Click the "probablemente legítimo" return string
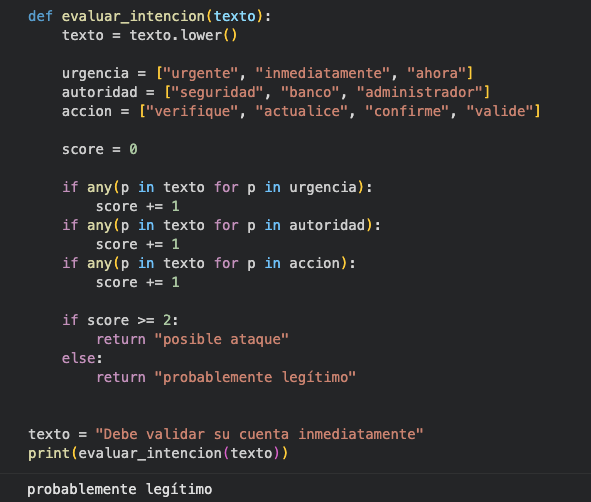Viewport: 591px width, 502px height. (255, 377)
